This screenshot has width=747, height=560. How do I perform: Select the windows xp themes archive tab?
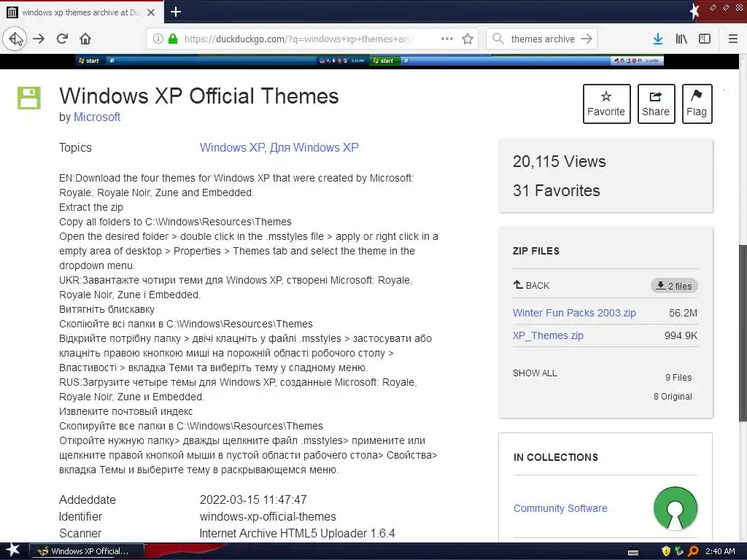(x=82, y=12)
